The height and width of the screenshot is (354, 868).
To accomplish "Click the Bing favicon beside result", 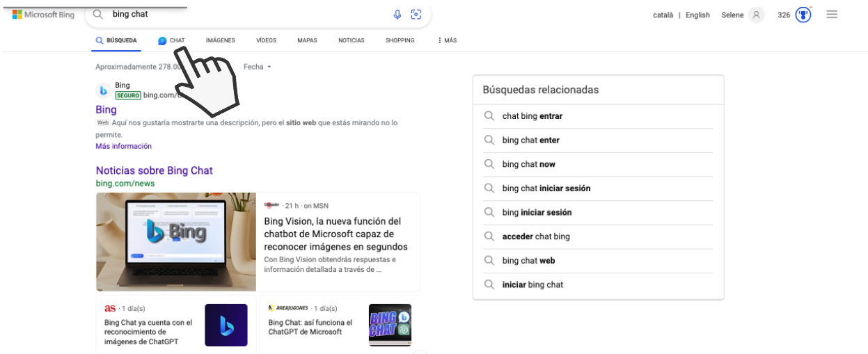I will 103,90.
